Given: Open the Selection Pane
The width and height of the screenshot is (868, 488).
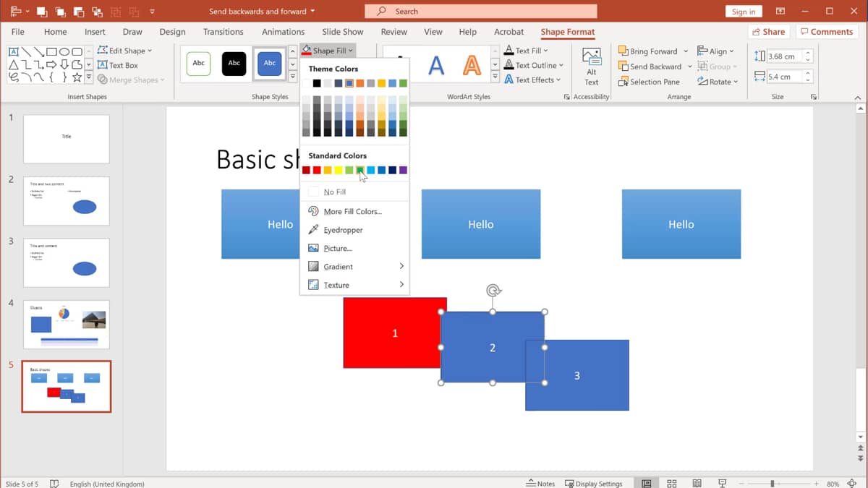Looking at the screenshot, I should click(x=649, y=82).
